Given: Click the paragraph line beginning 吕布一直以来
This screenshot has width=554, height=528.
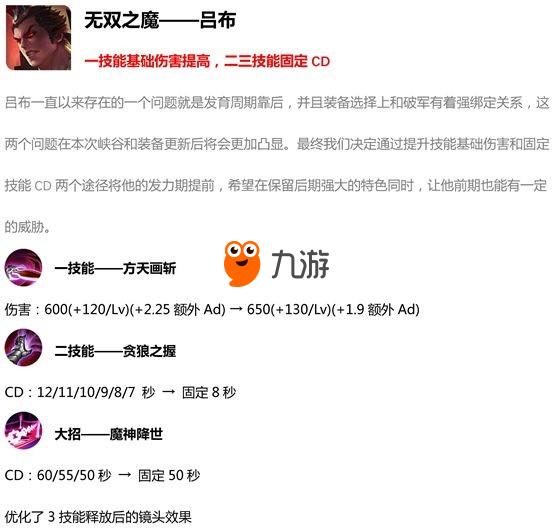Looking at the screenshot, I should tap(277, 103).
